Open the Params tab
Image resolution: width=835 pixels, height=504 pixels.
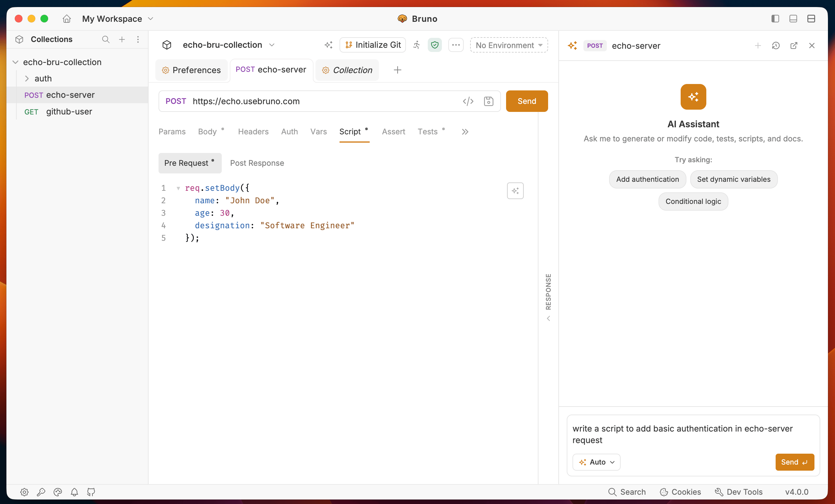click(x=172, y=132)
